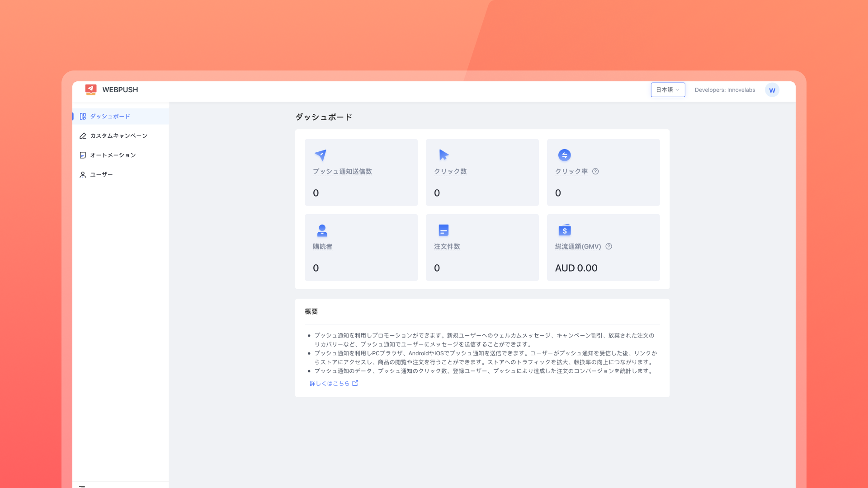
Task: Click the WEBPUSH logo icon
Action: (x=91, y=89)
